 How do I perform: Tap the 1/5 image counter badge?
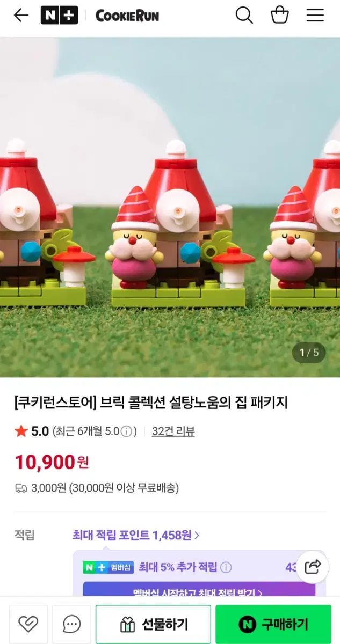[309, 353]
